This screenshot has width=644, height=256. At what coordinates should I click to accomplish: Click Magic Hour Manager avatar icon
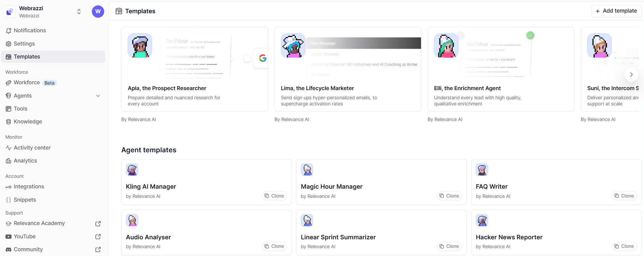coord(307,170)
